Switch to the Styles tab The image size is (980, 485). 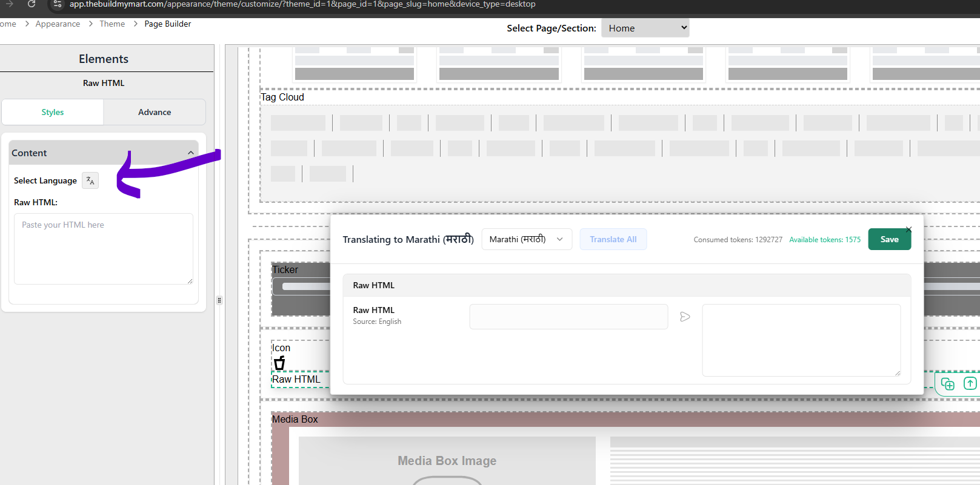coord(53,112)
